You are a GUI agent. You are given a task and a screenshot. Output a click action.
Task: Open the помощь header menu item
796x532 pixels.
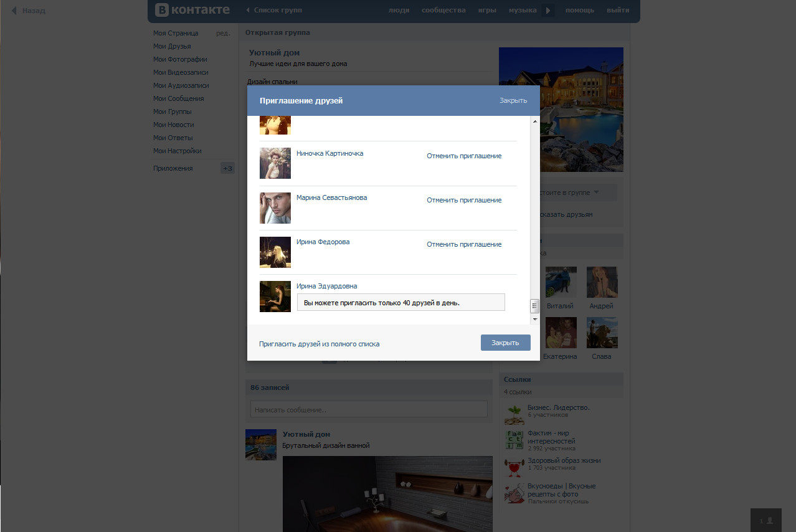(x=580, y=10)
